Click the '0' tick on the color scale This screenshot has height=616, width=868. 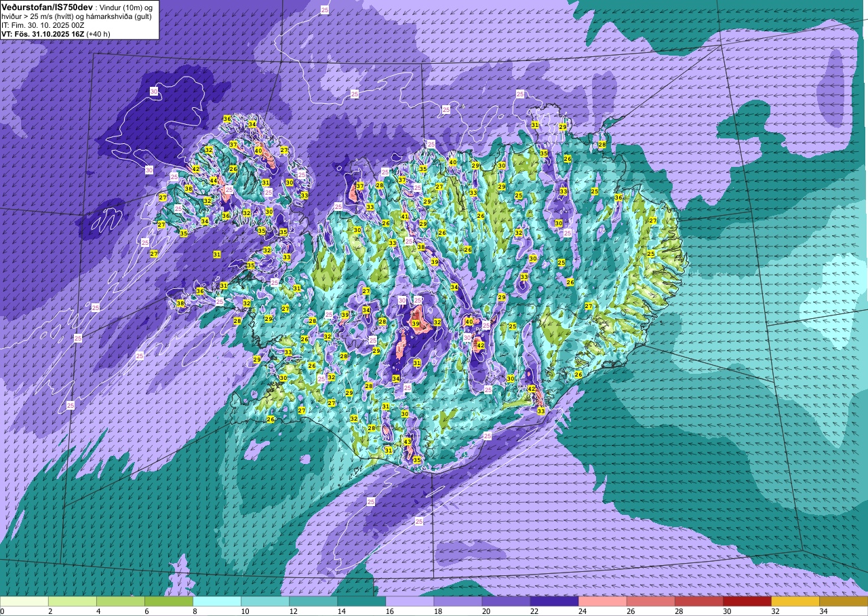pos(2,611)
